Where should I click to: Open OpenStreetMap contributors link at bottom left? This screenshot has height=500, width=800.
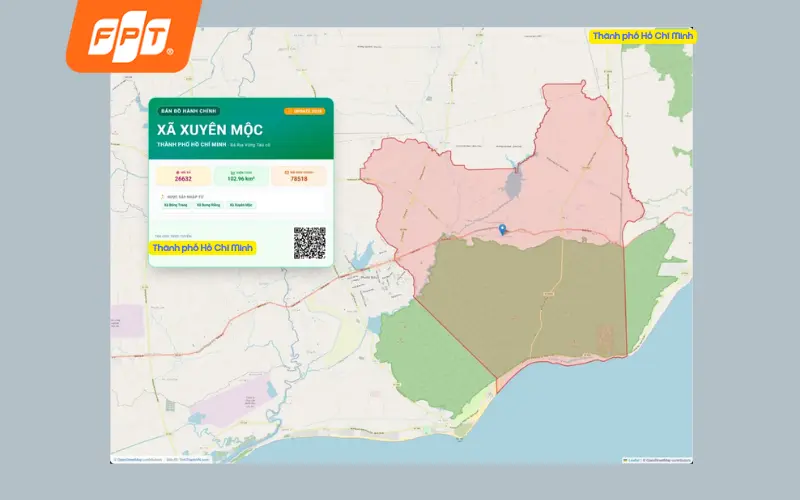pyautogui.click(x=139, y=460)
